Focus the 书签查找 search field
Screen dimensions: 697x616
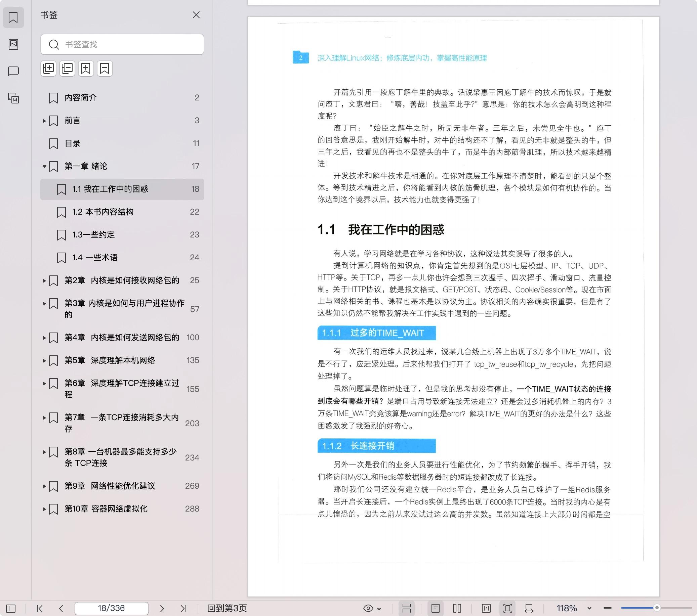(x=122, y=44)
